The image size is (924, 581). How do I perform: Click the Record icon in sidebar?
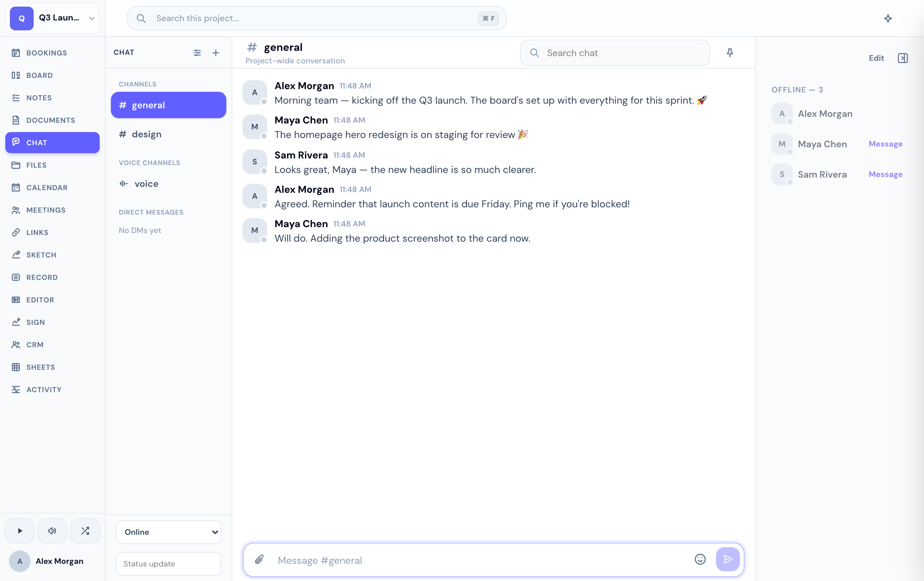pyautogui.click(x=16, y=277)
